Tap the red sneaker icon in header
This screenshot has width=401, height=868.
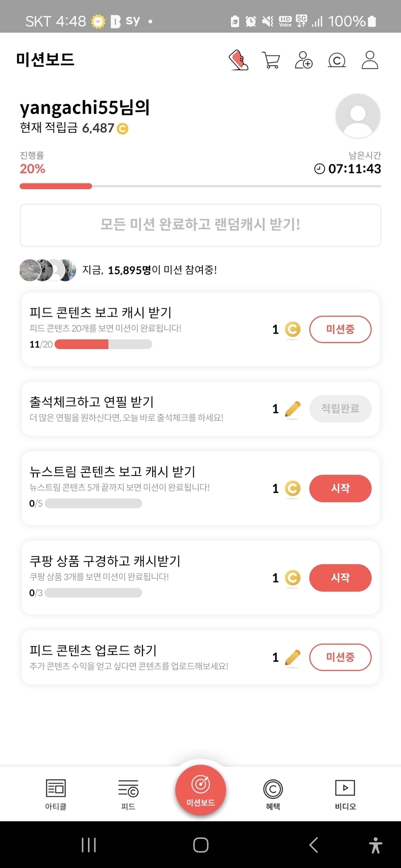pyautogui.click(x=238, y=60)
